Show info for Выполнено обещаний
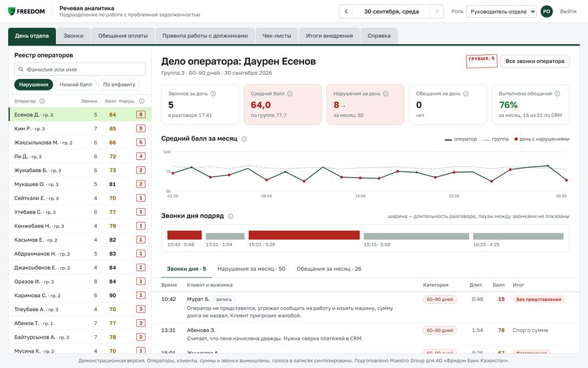This screenshot has width=588, height=368. [557, 94]
